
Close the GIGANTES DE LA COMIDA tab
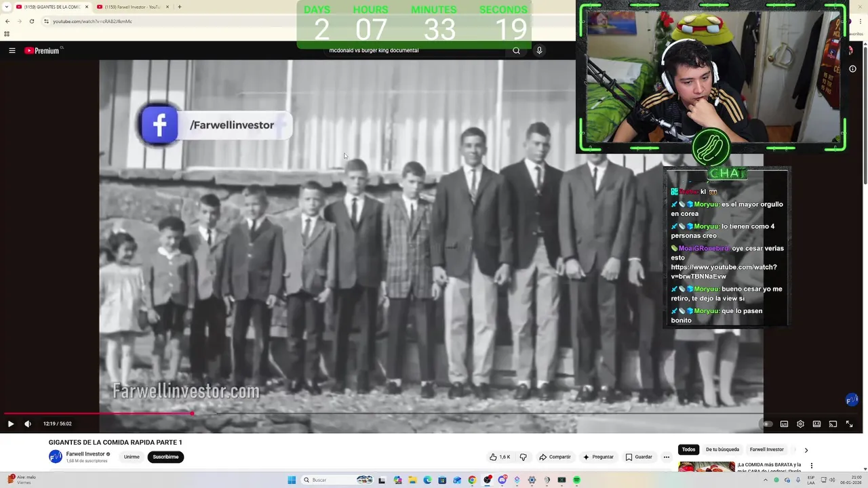point(86,7)
